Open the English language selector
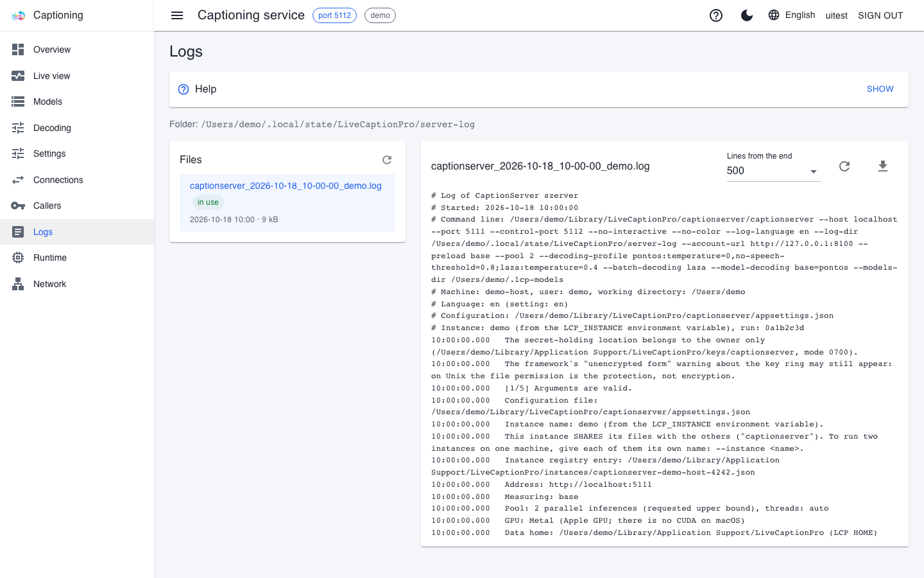 click(x=792, y=15)
